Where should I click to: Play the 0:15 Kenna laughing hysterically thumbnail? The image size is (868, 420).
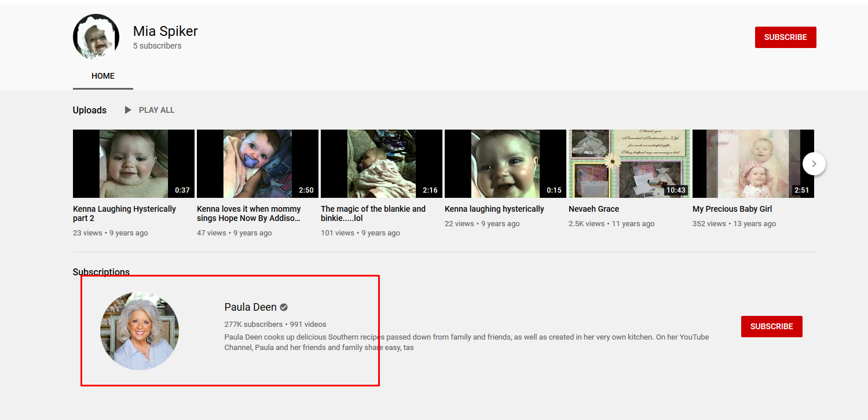(506, 164)
